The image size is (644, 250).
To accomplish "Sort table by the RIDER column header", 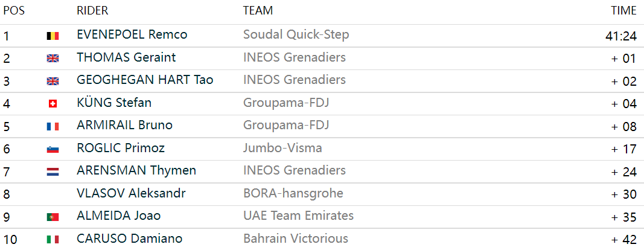I will pos(92,11).
